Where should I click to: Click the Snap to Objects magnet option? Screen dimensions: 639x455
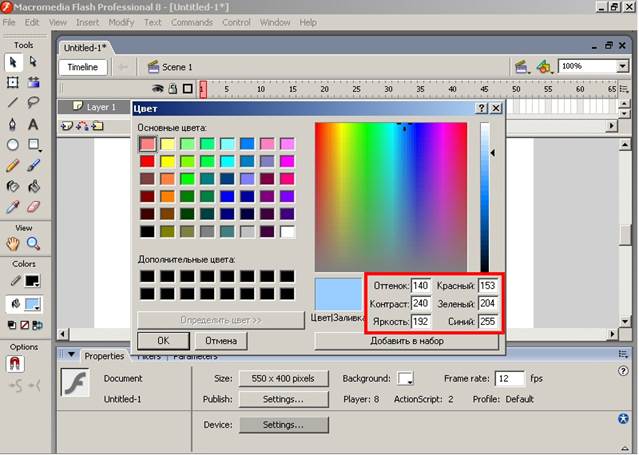tap(15, 364)
